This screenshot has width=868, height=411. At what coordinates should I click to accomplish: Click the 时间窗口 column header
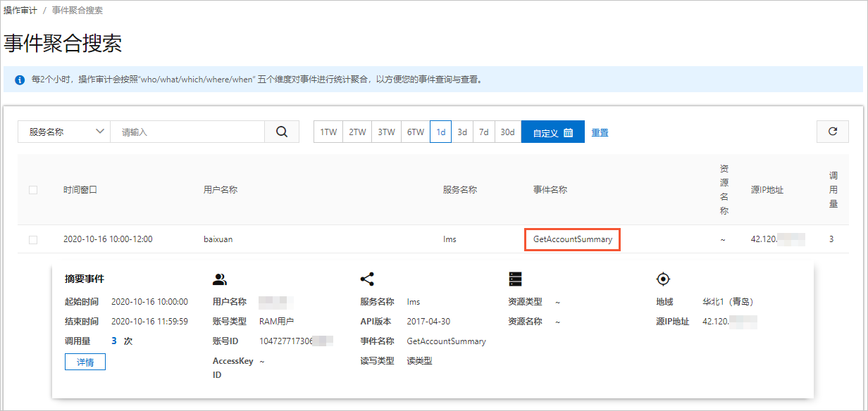tap(80, 190)
